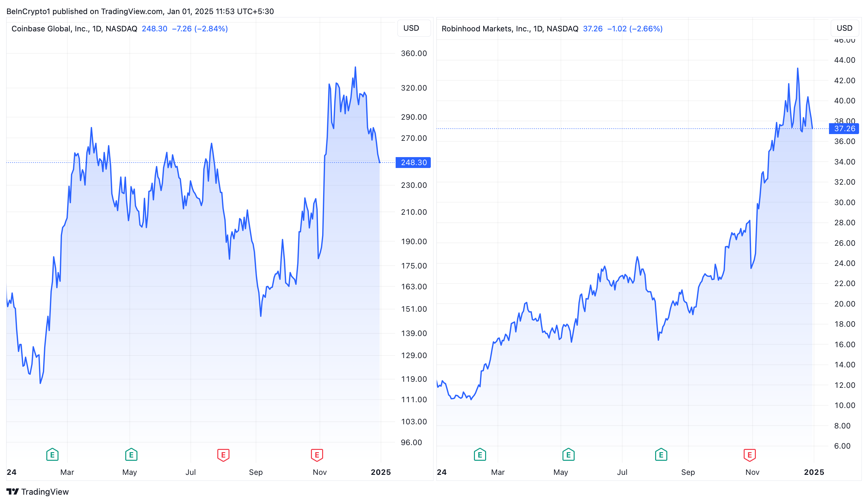The image size is (868, 503).
Task: Click 360.00 on Coinbase price scale
Action: (413, 53)
